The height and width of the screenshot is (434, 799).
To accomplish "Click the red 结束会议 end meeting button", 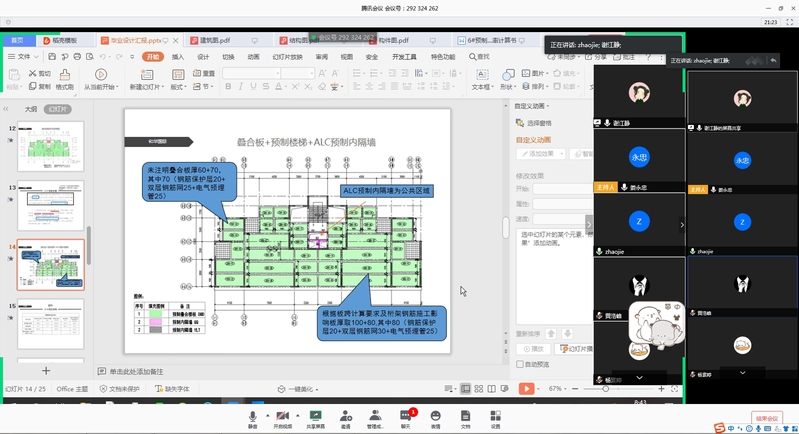I will point(767,418).
